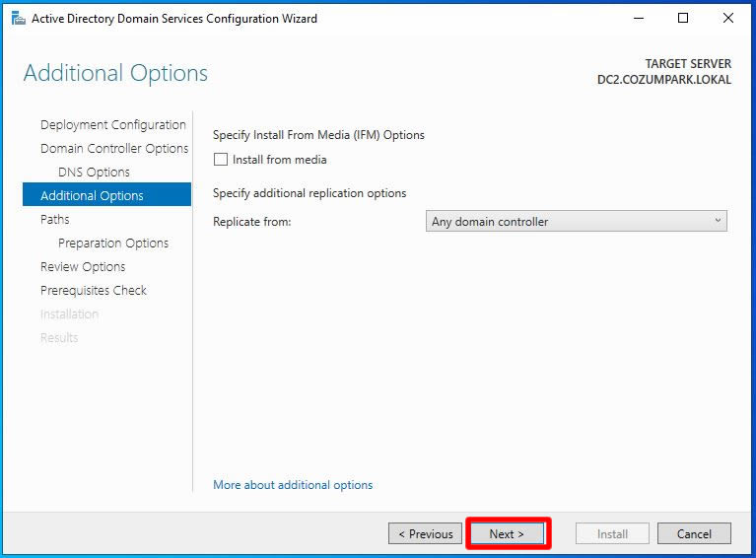Viewport: 756px width, 558px height.
Task: Enable the Install from media checkbox
Action: pyautogui.click(x=221, y=160)
